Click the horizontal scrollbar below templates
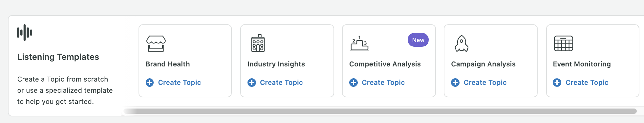 coord(380,111)
